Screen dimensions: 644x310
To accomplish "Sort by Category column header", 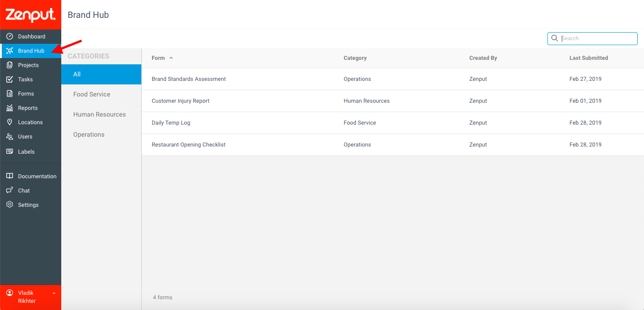I will coord(355,58).
